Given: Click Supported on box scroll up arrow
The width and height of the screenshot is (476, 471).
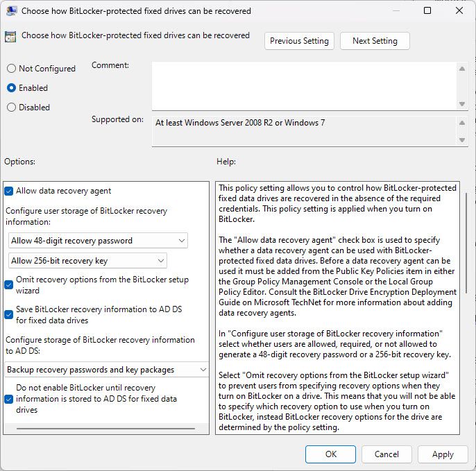Looking at the screenshot, I should coord(462,123).
